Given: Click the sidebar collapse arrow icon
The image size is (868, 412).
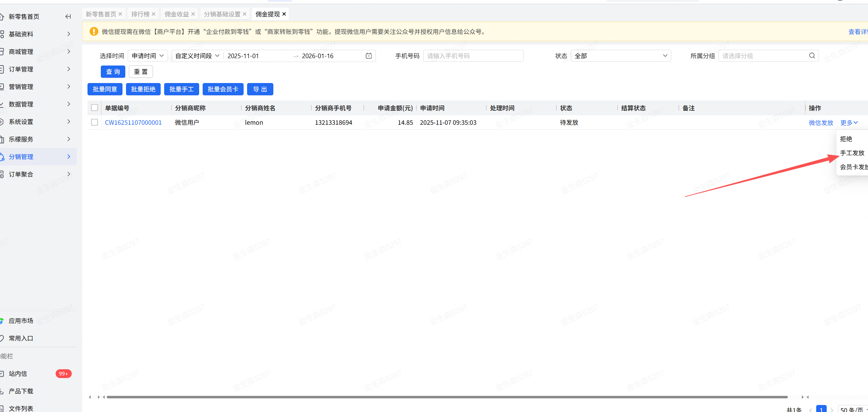Looking at the screenshot, I should pyautogui.click(x=68, y=16).
